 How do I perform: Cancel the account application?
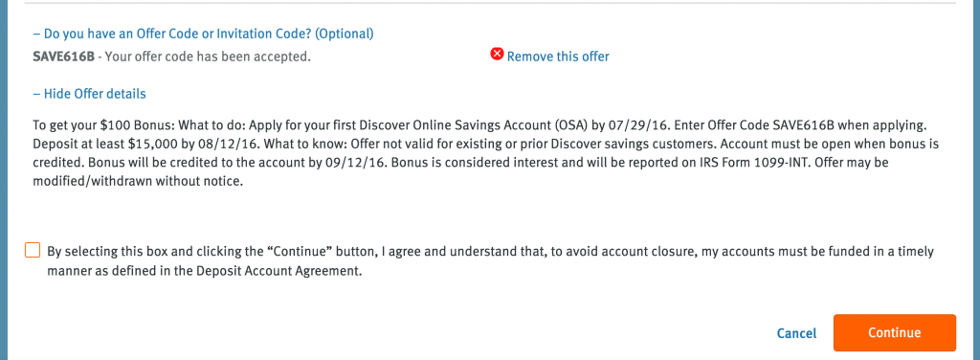796,333
